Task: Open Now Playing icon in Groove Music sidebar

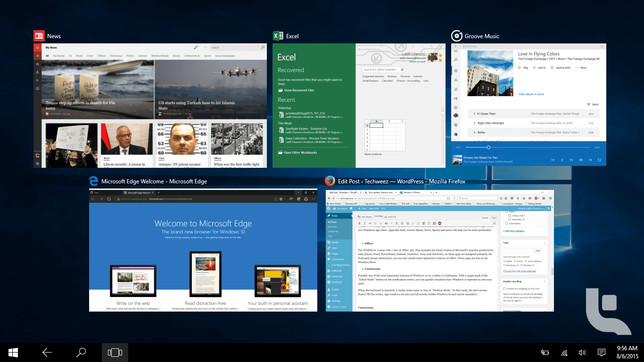Action: point(455,98)
